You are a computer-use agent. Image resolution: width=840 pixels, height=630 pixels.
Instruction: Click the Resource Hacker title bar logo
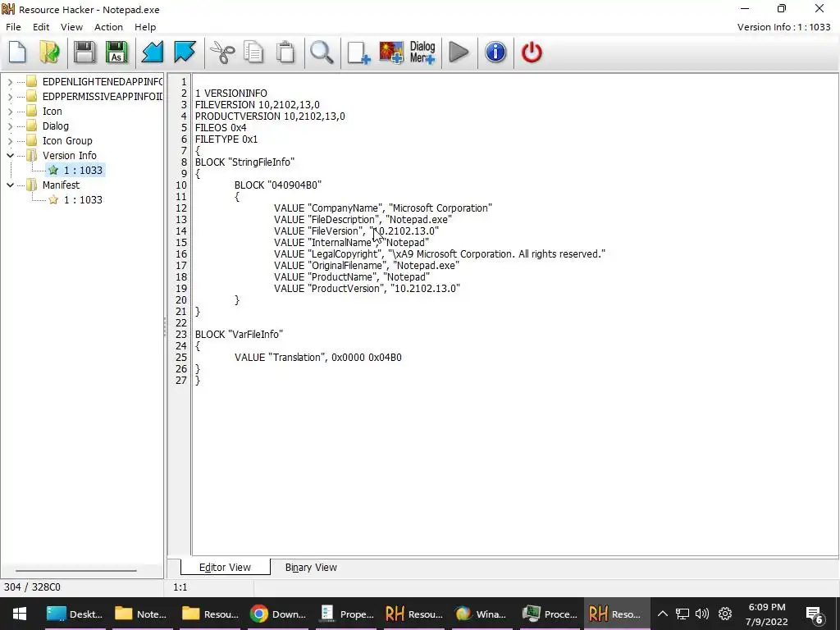pyautogui.click(x=8, y=9)
